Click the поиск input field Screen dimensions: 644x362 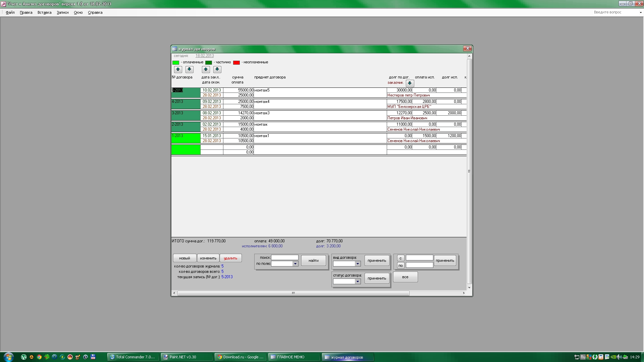(284, 257)
